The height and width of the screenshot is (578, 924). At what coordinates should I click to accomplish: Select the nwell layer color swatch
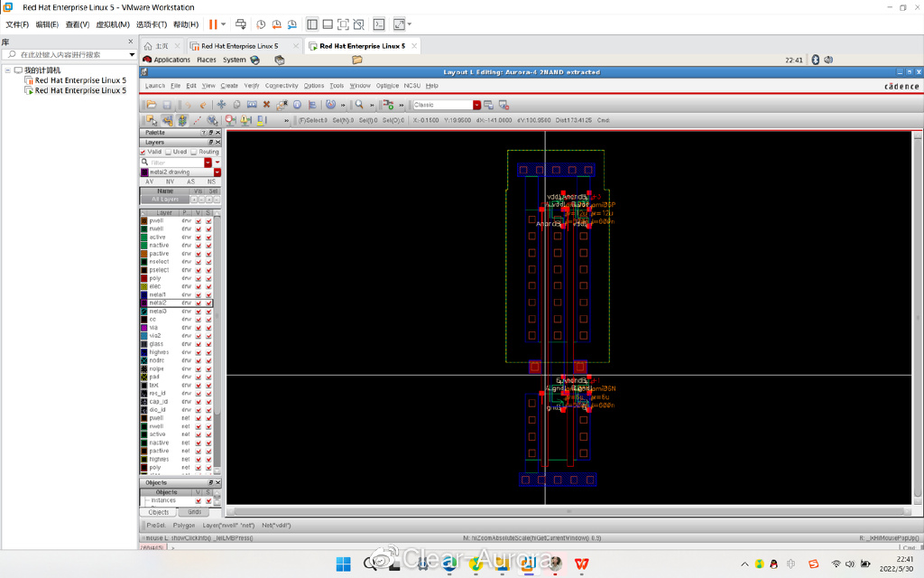tap(143, 228)
